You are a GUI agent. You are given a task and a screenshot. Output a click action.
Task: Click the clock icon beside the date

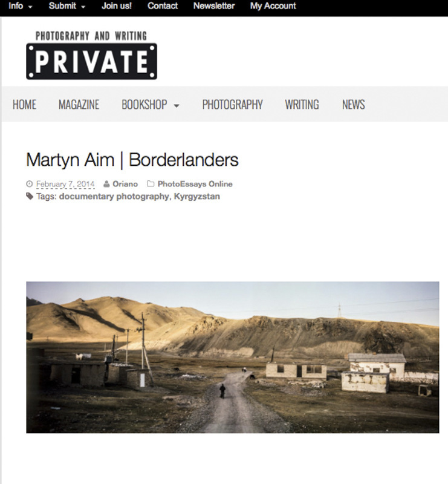tap(29, 184)
